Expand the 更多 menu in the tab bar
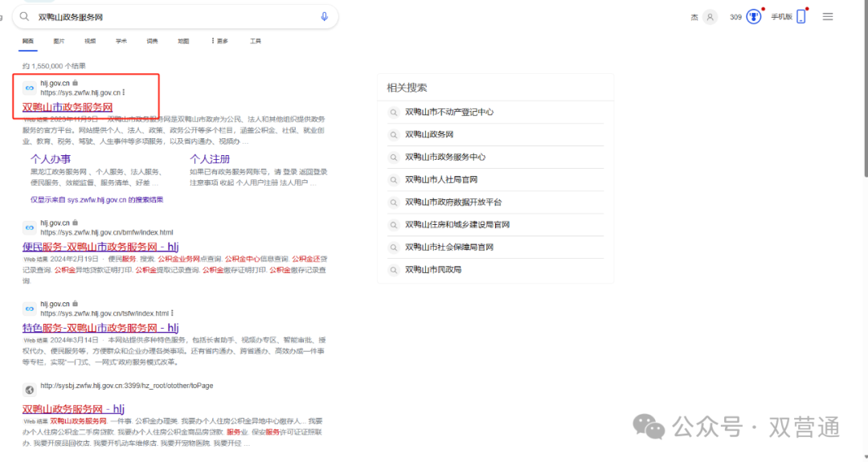The height and width of the screenshot is (462, 868). (x=219, y=41)
